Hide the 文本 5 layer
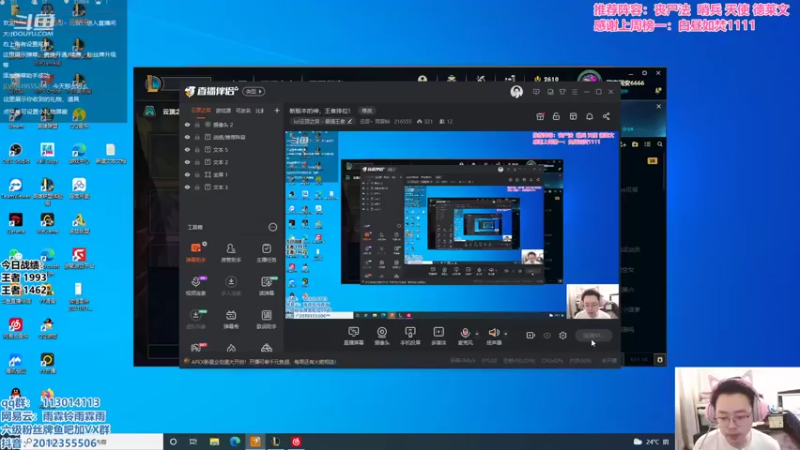 187,149
